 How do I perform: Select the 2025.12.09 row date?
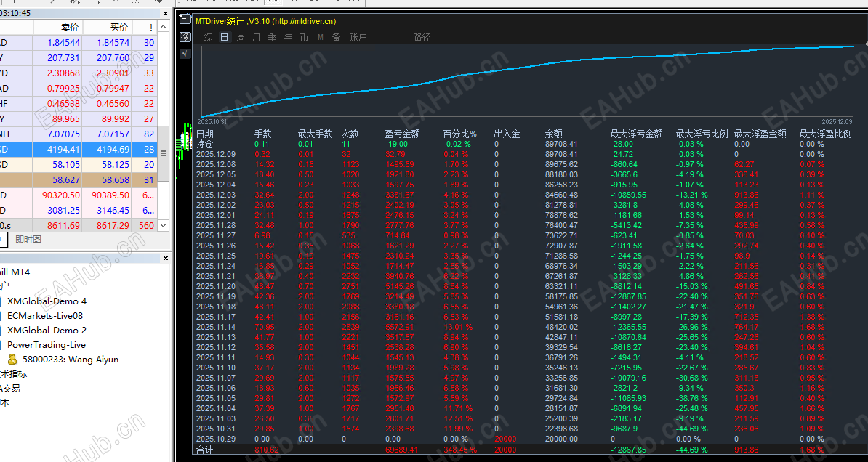tap(216, 155)
